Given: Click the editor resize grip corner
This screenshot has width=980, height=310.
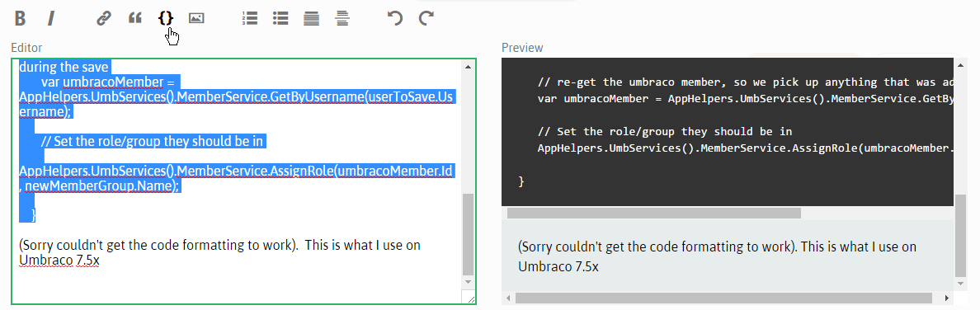Looking at the screenshot, I should point(468,298).
